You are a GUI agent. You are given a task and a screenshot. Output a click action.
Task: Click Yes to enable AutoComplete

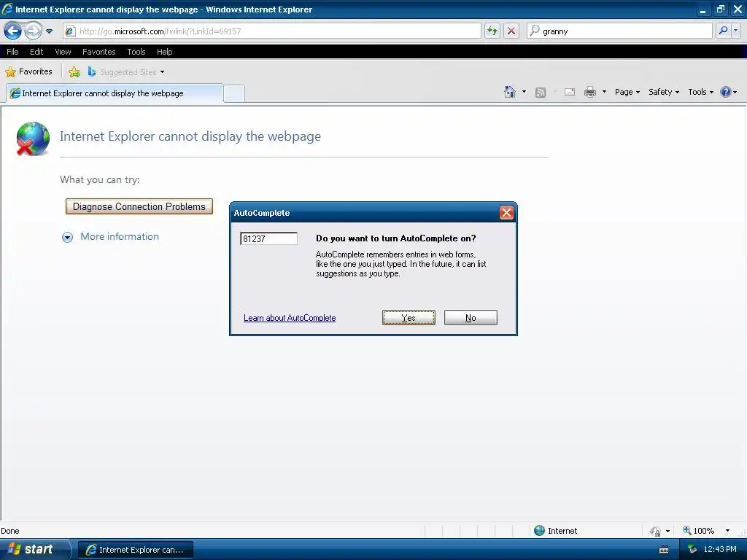[x=409, y=318]
